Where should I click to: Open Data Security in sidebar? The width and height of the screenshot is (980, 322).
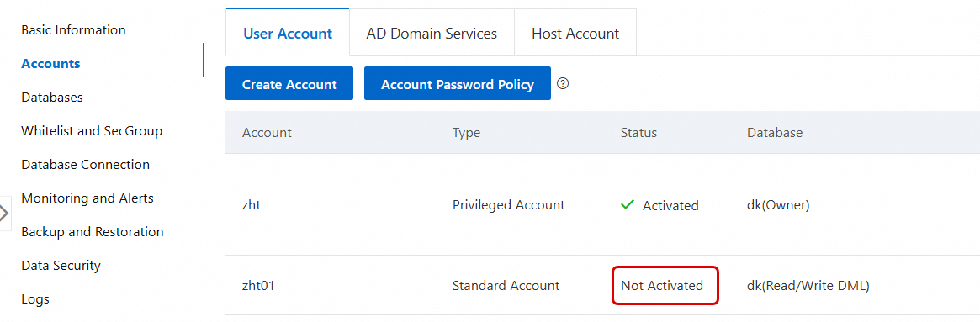[x=61, y=266]
